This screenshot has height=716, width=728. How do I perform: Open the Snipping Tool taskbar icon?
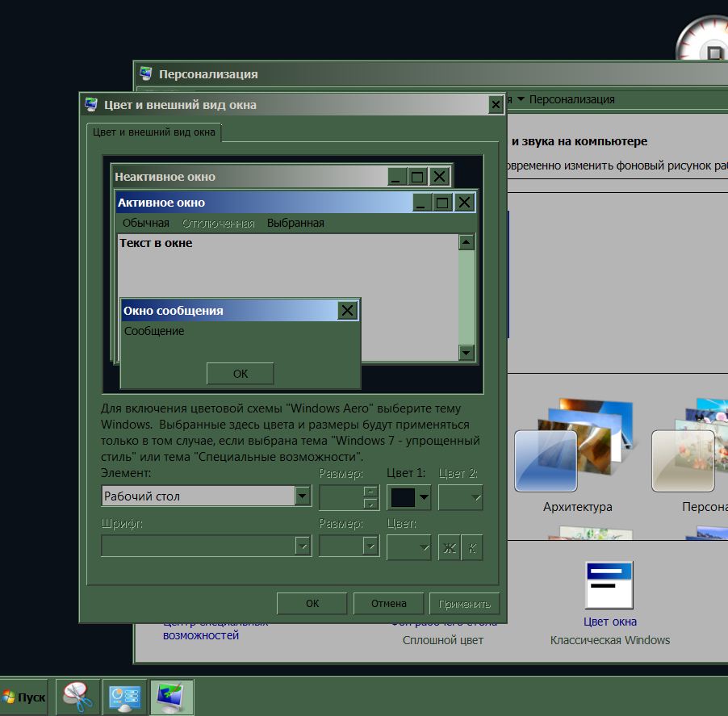(77, 697)
